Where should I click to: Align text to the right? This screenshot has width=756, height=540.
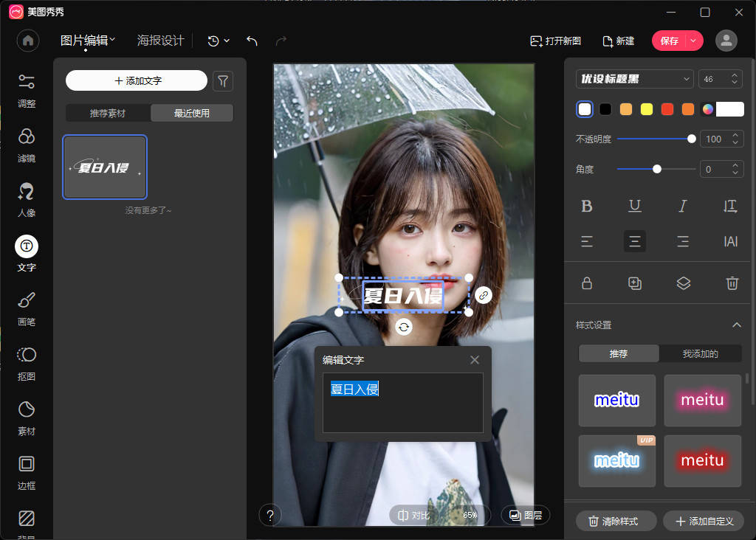click(x=683, y=241)
